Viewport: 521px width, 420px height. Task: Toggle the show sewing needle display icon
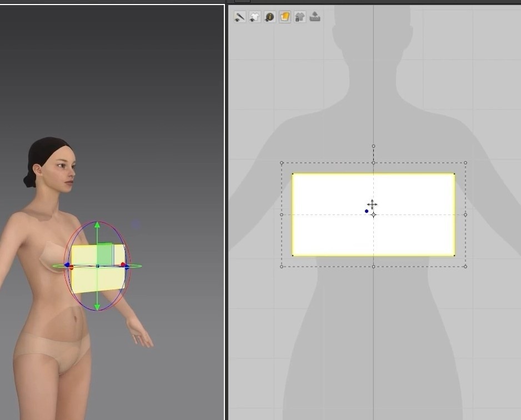pyautogui.click(x=239, y=17)
